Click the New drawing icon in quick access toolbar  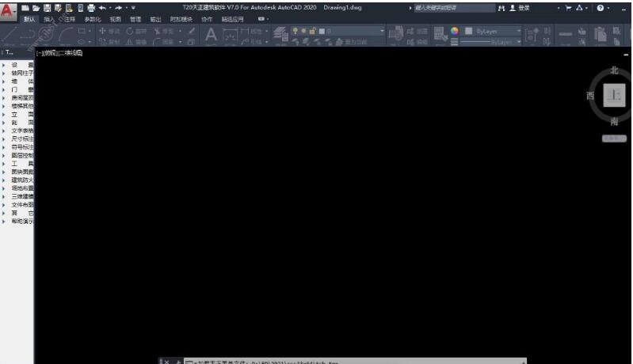pyautogui.click(x=26, y=7)
